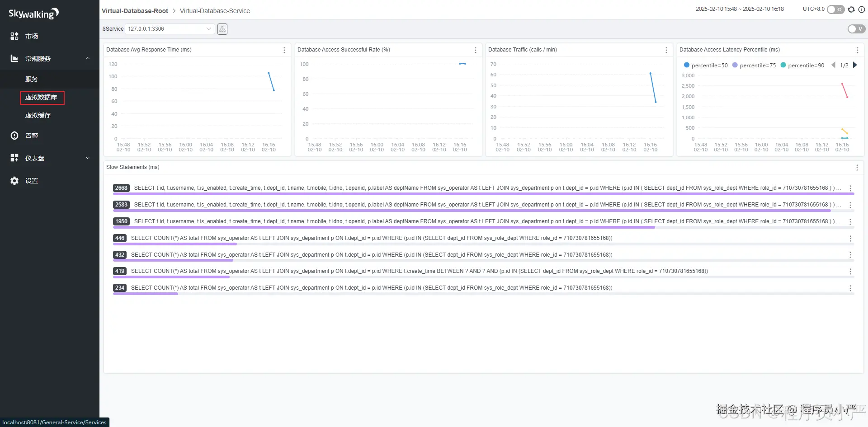Open options for Database Avg Response Time widget
868x427 pixels.
(284, 50)
